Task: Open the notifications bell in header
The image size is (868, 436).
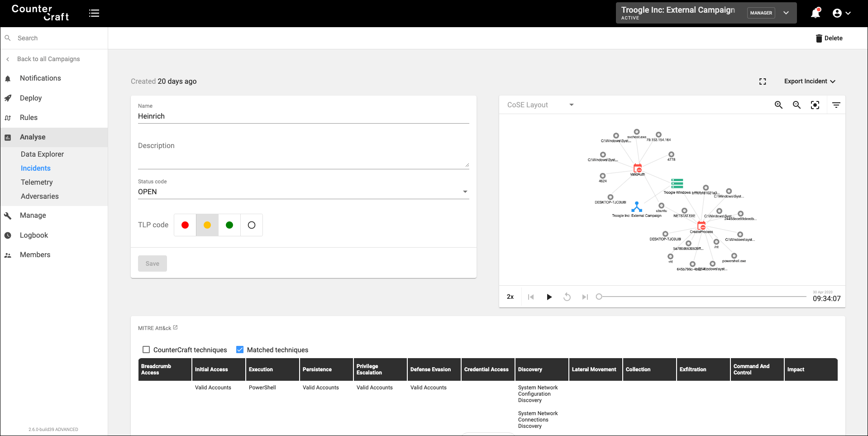Action: point(816,13)
